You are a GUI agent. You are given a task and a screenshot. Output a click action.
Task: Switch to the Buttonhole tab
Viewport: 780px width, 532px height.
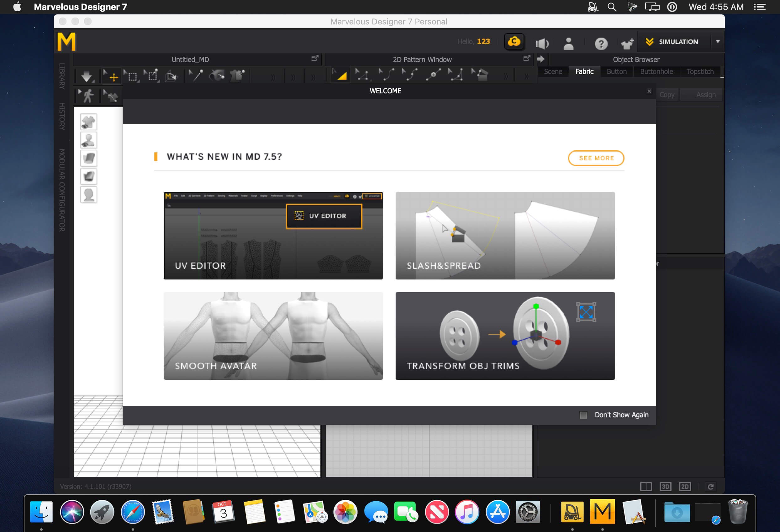[x=656, y=71]
